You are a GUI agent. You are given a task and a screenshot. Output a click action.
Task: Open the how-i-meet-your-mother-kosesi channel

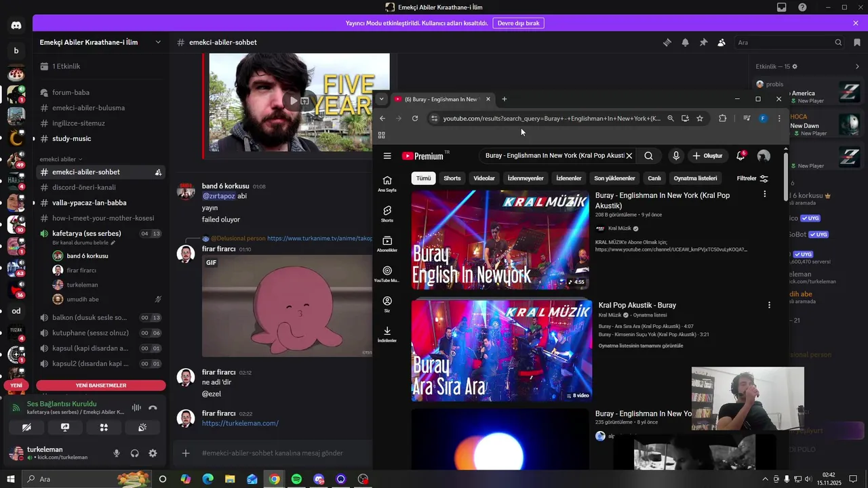[102, 218]
